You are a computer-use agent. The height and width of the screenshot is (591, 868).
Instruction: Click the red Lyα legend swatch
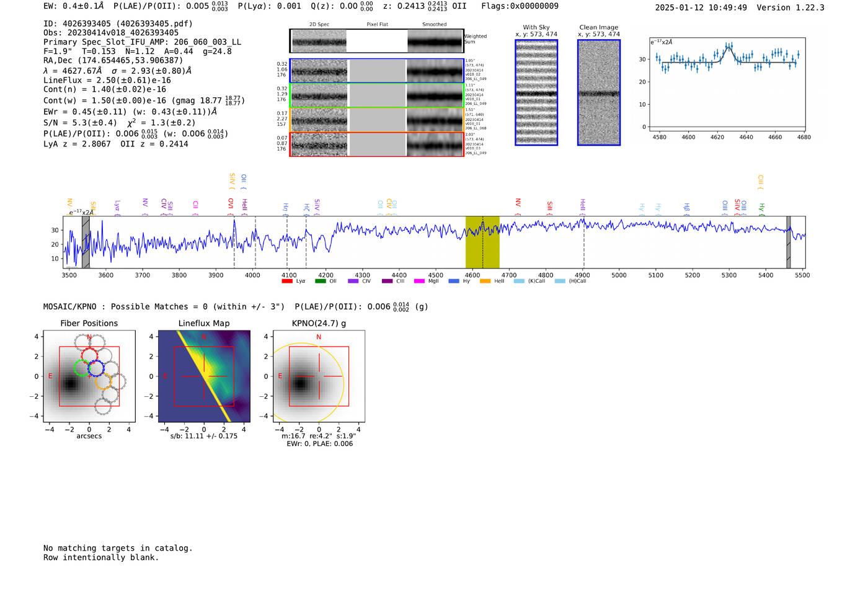click(x=286, y=281)
